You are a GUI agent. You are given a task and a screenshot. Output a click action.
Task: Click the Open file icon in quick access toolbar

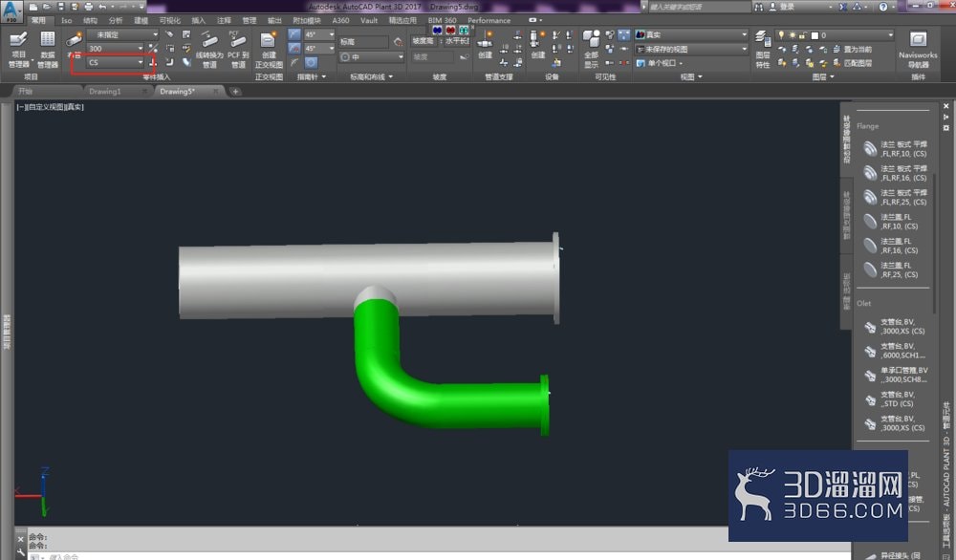tap(47, 7)
